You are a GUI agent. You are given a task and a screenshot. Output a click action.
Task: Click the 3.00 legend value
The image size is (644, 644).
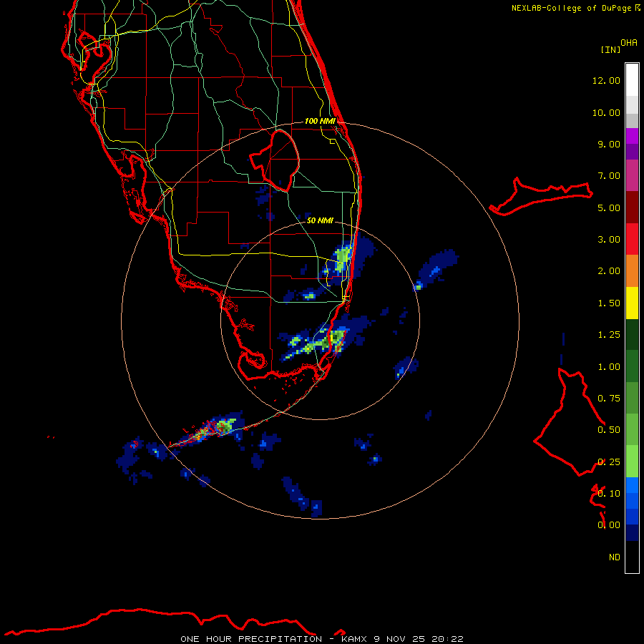609,240
